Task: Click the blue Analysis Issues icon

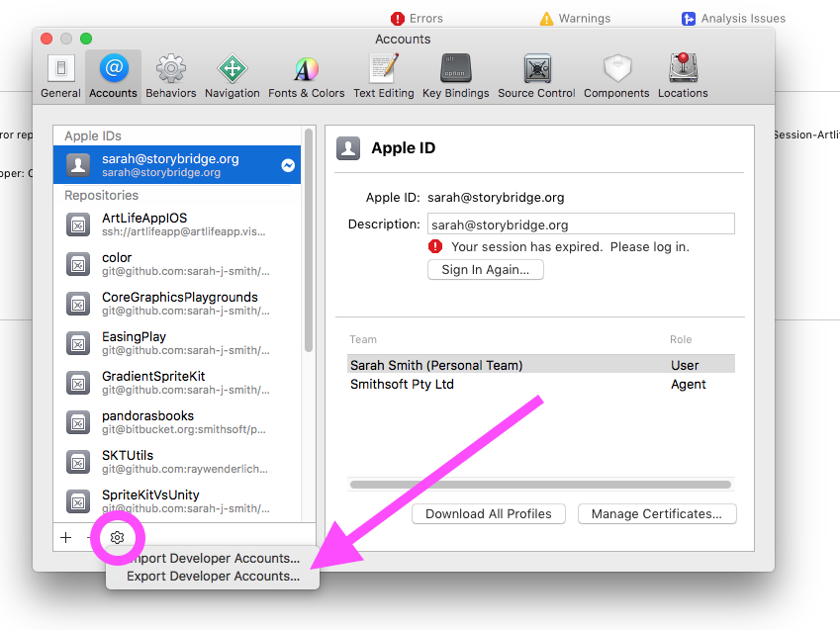Action: coord(689,19)
